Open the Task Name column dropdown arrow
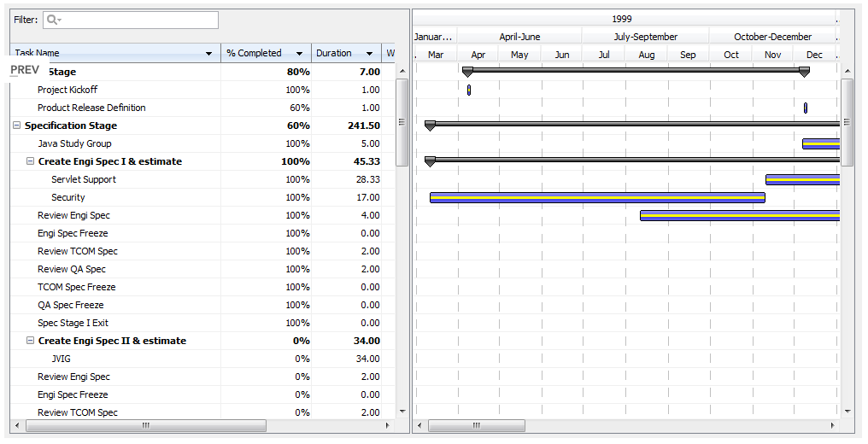868x444 pixels. 209,54
